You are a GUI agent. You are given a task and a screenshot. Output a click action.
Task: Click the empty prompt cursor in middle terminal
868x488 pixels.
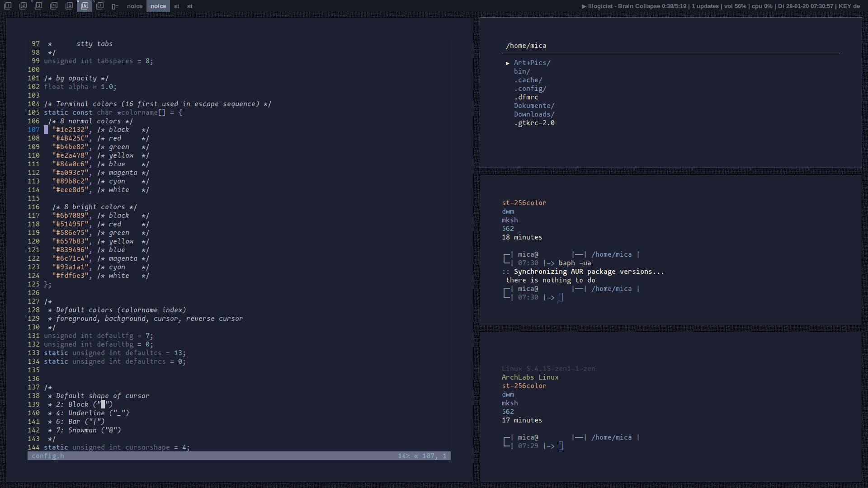561,297
